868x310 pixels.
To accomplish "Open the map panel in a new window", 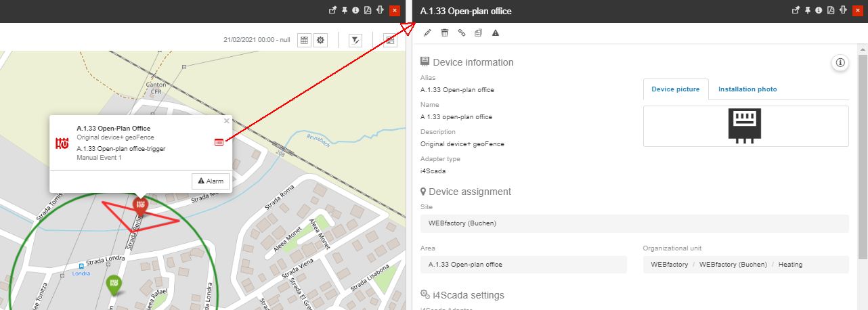I will point(332,10).
